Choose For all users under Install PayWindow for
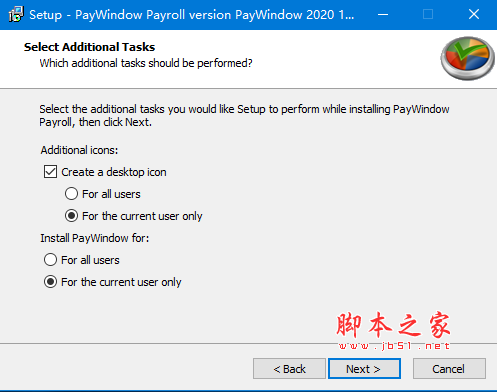Viewport: 497px width, 392px height. tap(50, 260)
